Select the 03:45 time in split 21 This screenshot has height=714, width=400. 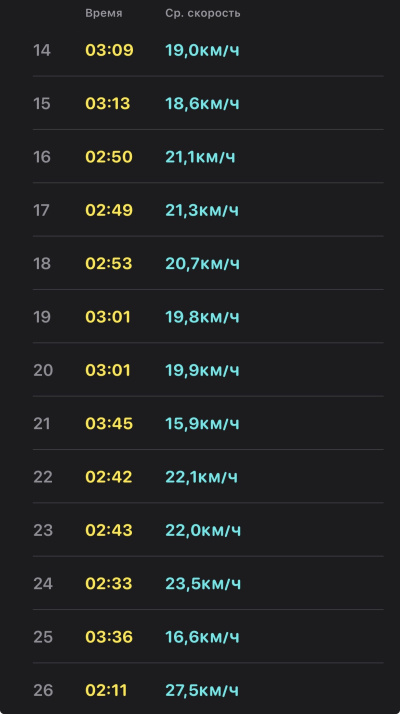(x=109, y=423)
